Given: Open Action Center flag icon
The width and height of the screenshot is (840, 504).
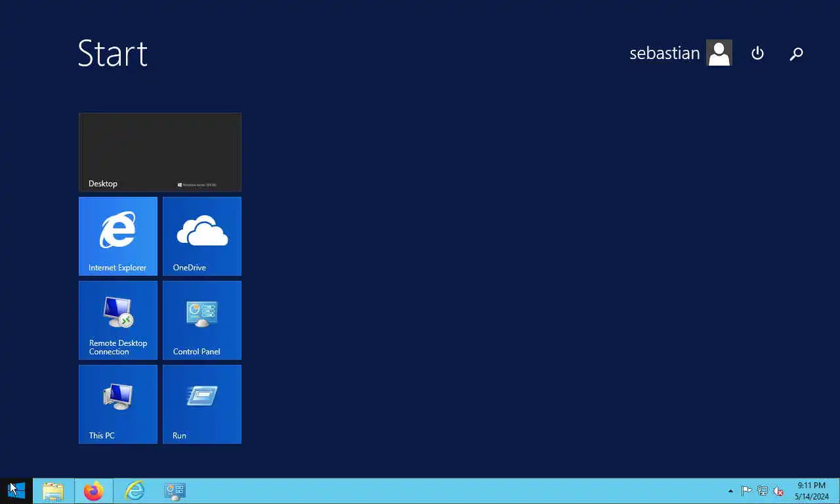Looking at the screenshot, I should point(746,491).
